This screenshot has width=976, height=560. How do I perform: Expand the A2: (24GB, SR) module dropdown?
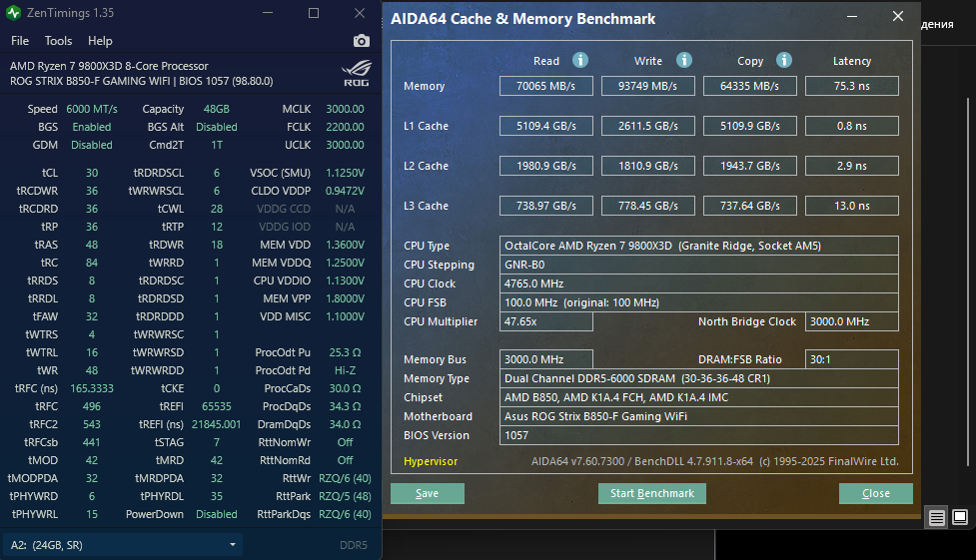pos(123,544)
